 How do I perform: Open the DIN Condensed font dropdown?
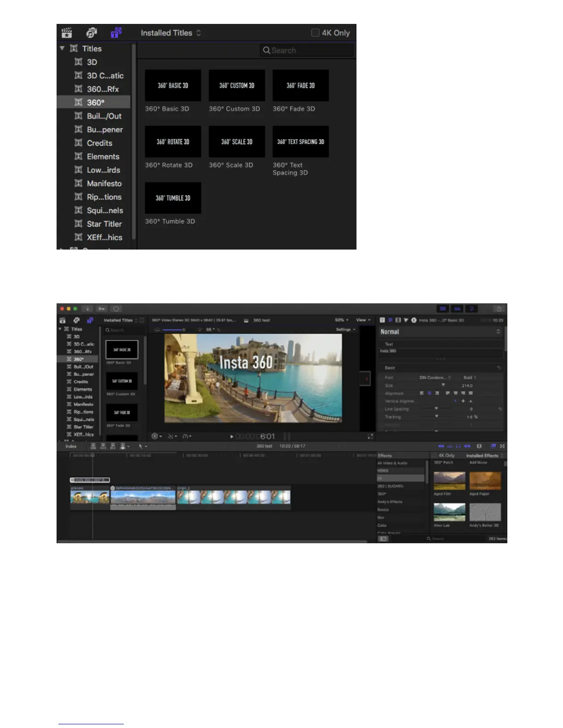(435, 377)
